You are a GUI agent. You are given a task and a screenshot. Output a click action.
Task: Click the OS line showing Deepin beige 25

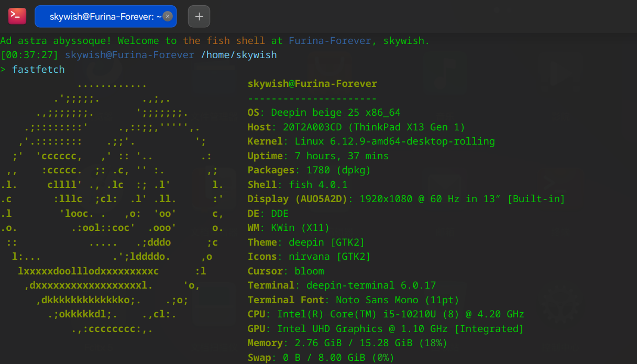(324, 113)
